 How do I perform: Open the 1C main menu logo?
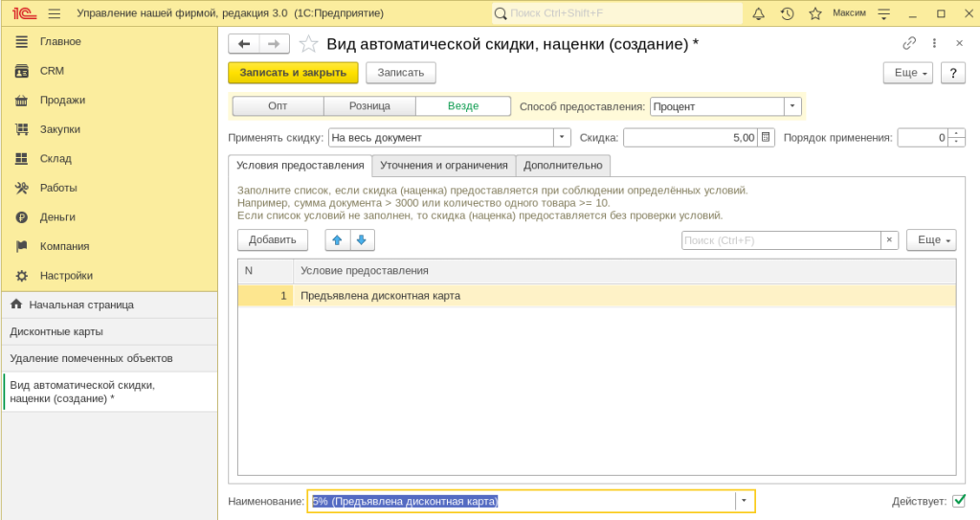[x=24, y=13]
